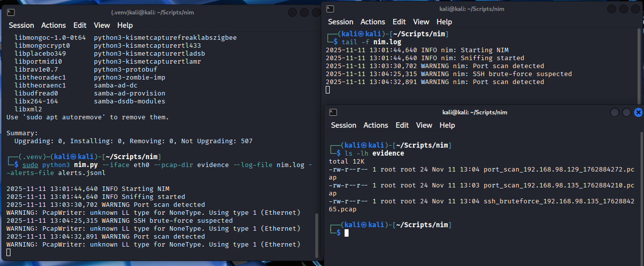Open Edit menu in the (.venv) terminal
This screenshot has width=644, height=266.
(80, 25)
